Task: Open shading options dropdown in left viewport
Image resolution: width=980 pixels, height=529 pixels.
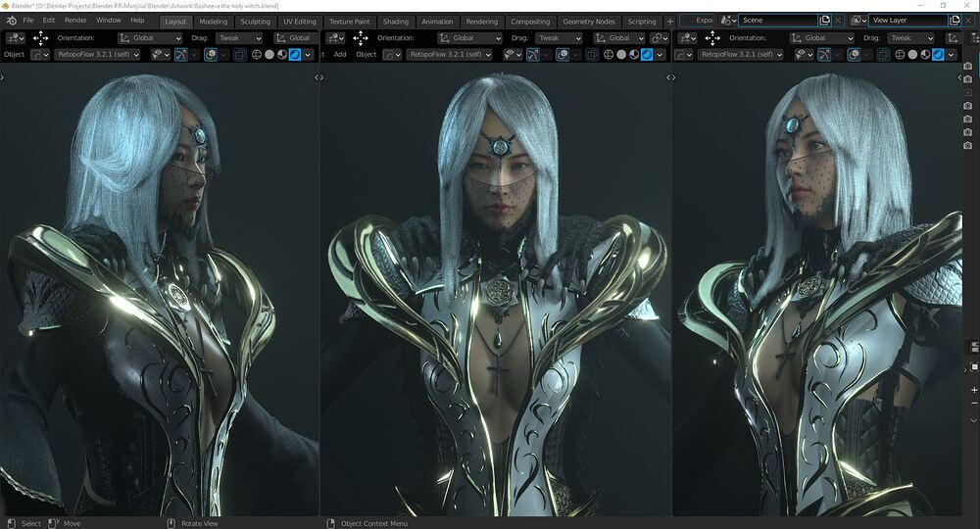Action: (x=308, y=54)
